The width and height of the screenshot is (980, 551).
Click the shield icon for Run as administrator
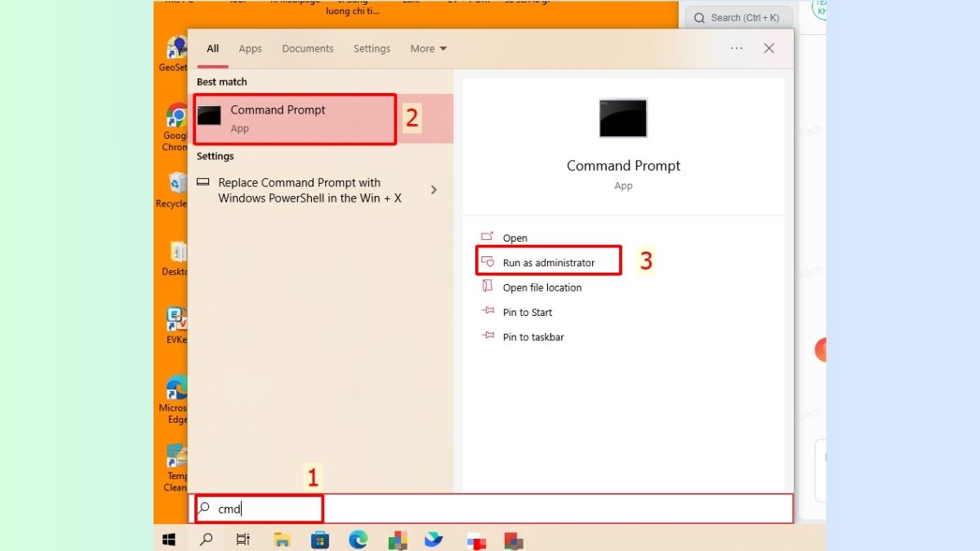coord(488,262)
